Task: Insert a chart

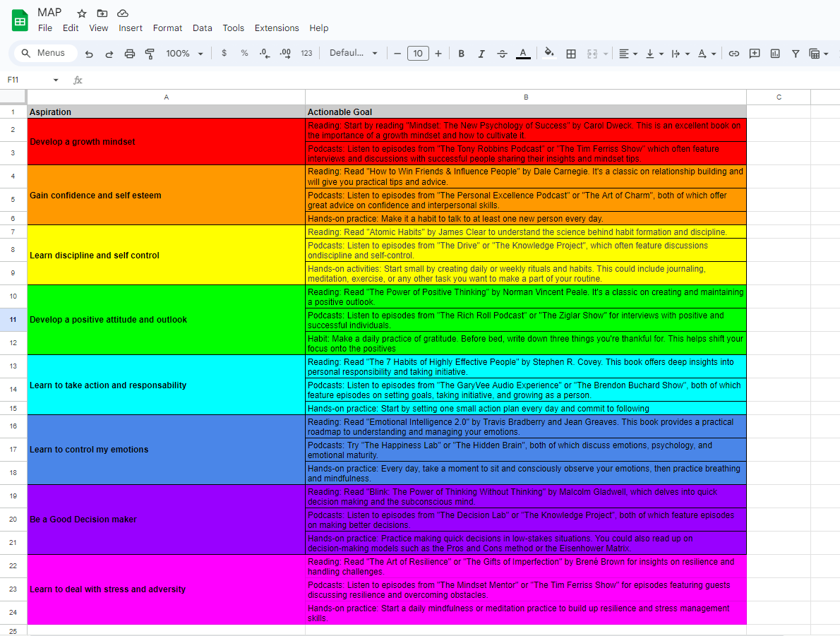Action: click(x=775, y=54)
